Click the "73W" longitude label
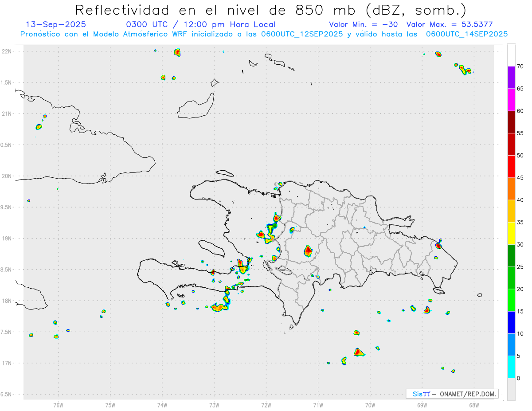Screen dimensions: 532x411 [214, 405]
